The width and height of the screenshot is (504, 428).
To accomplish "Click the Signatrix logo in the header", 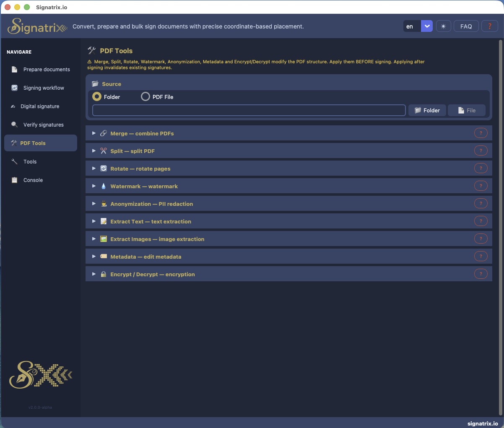I will [x=37, y=26].
